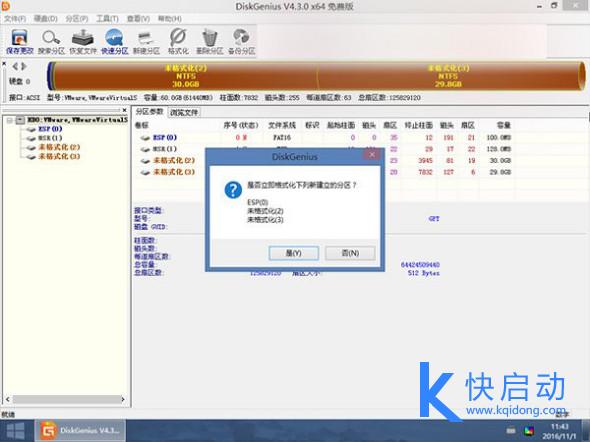Open the 文件(F) menu
The width and height of the screenshot is (590, 442).
tap(15, 18)
